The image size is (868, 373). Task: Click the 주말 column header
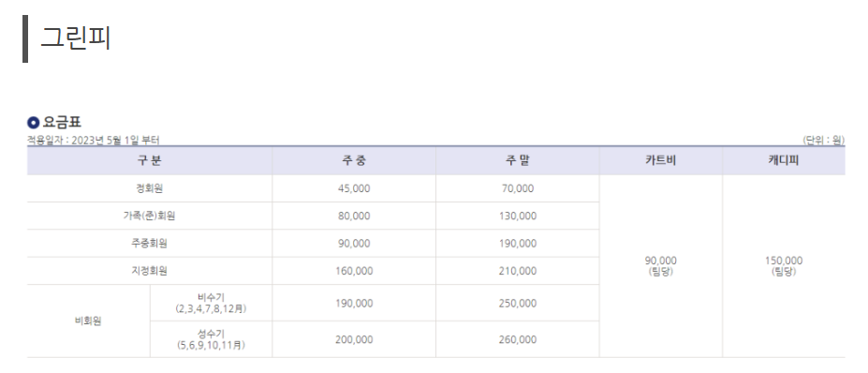(518, 161)
